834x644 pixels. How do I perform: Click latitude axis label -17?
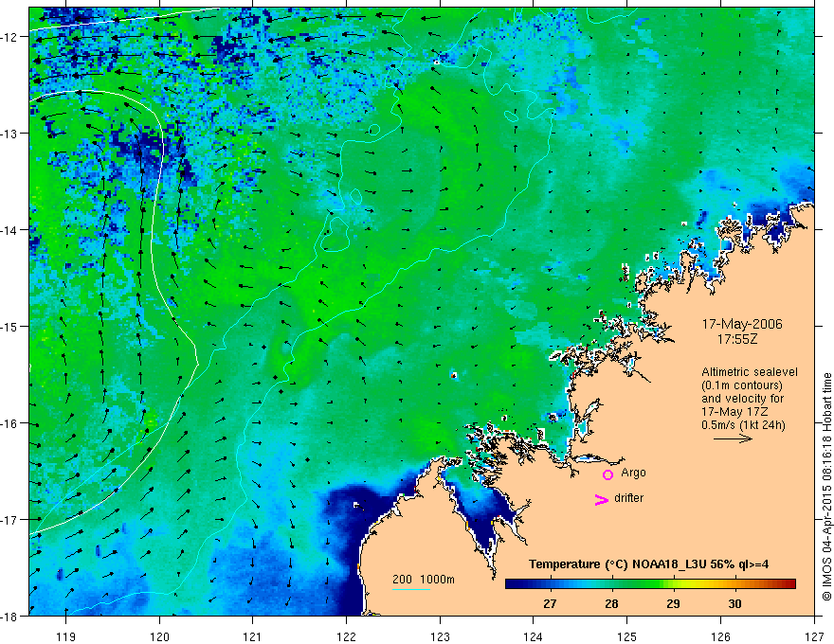[x=11, y=519]
